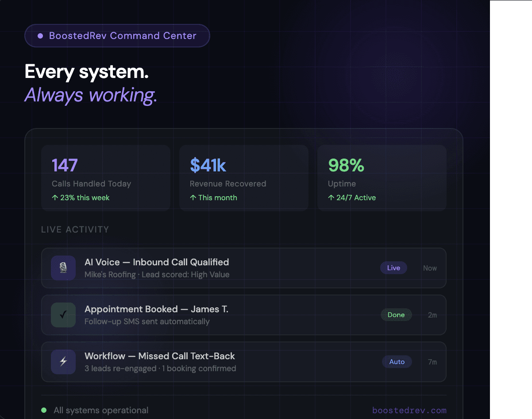Click the Now timestamp
532x419 pixels.
point(430,268)
